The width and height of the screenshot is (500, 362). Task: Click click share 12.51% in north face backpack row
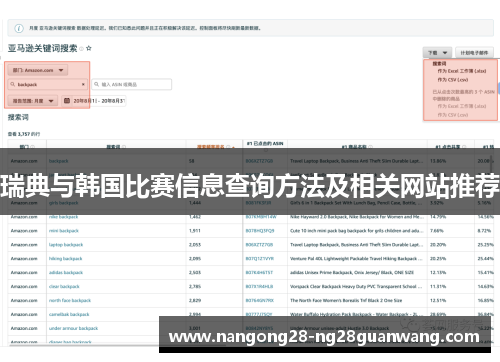(438, 301)
